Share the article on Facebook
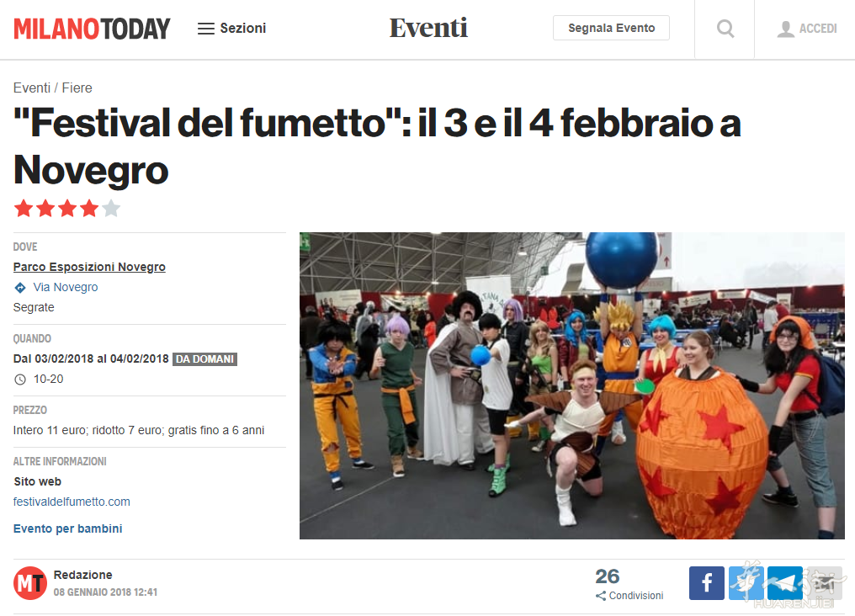Screen dimensions: 855x616 (707, 582)
